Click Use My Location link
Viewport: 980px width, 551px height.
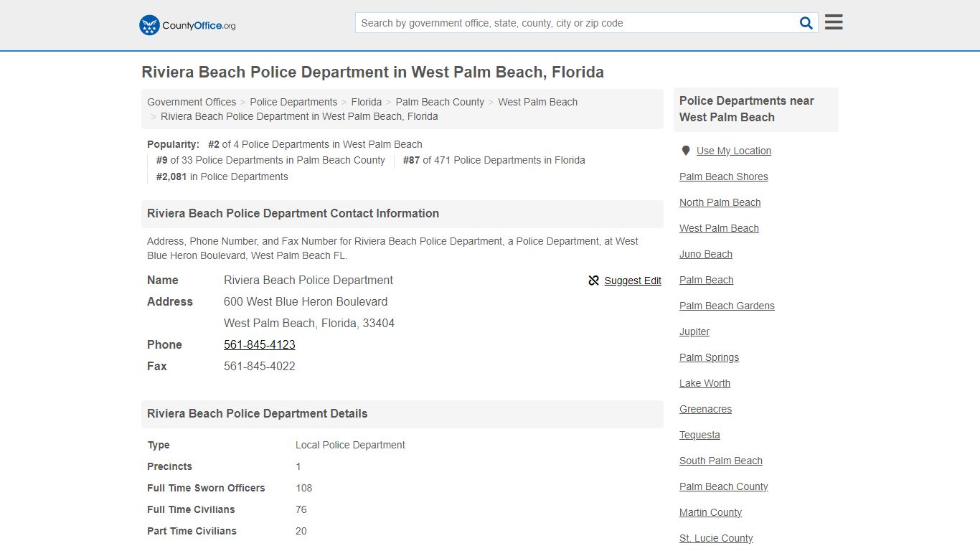pos(734,151)
